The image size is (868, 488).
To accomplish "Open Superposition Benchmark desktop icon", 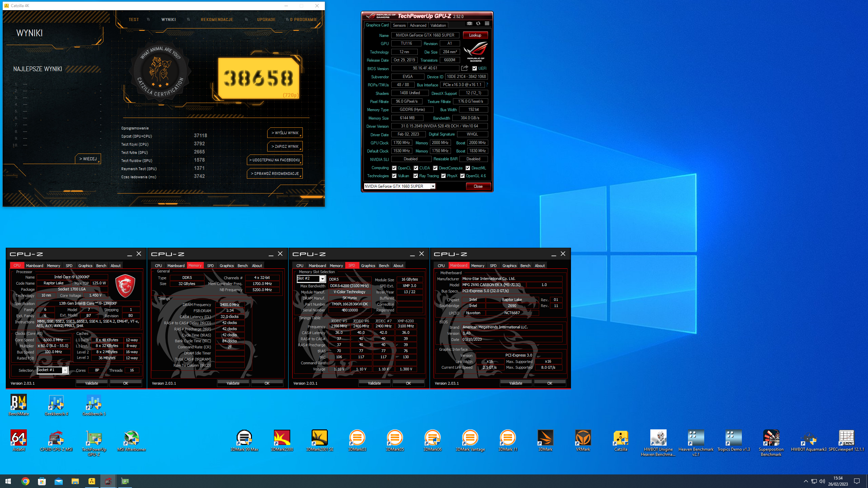I will point(771,443).
